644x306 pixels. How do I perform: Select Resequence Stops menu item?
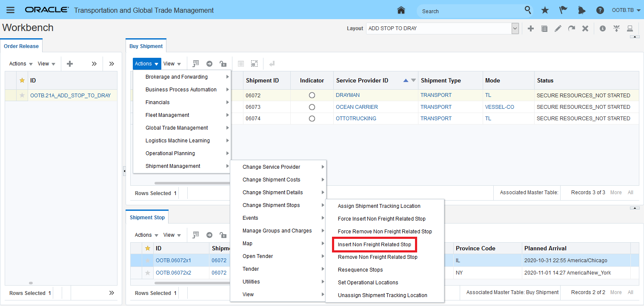[x=360, y=270]
